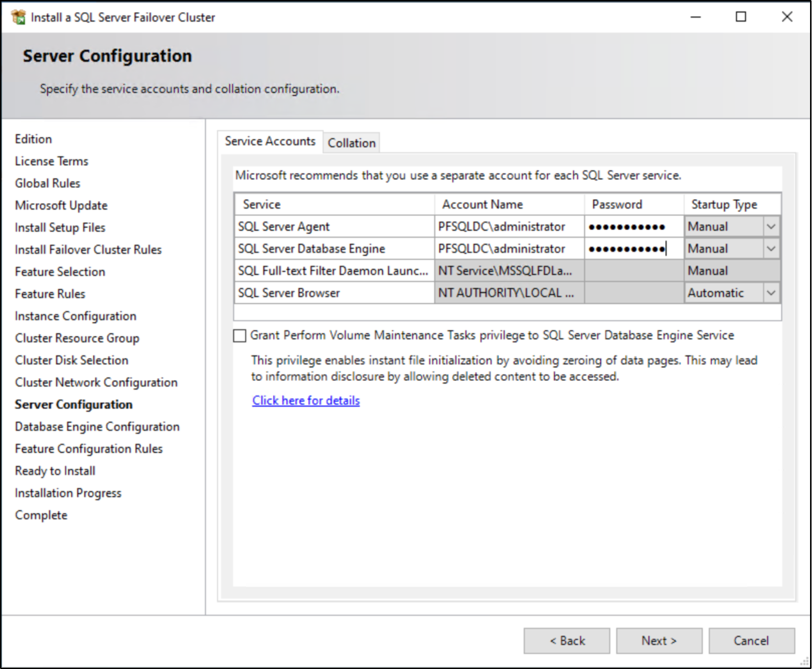
Task: Select the SQL Server Agent service cell
Action: (335, 227)
